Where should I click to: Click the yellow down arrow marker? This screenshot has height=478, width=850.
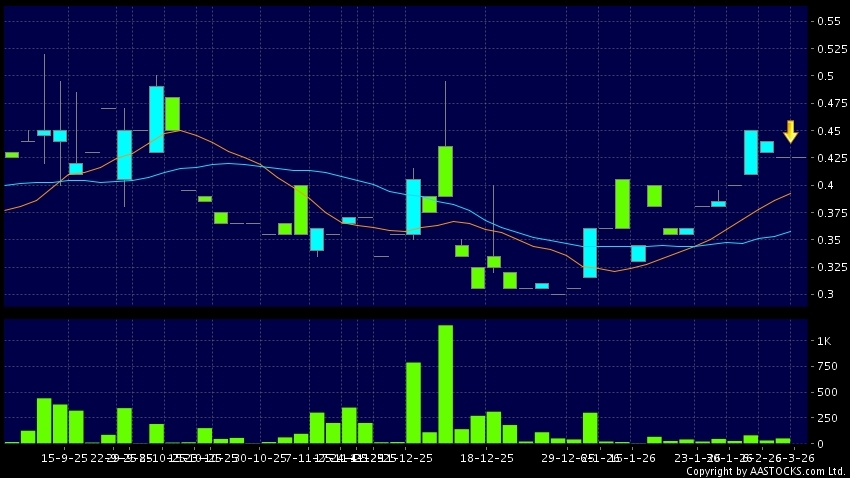[x=790, y=131]
